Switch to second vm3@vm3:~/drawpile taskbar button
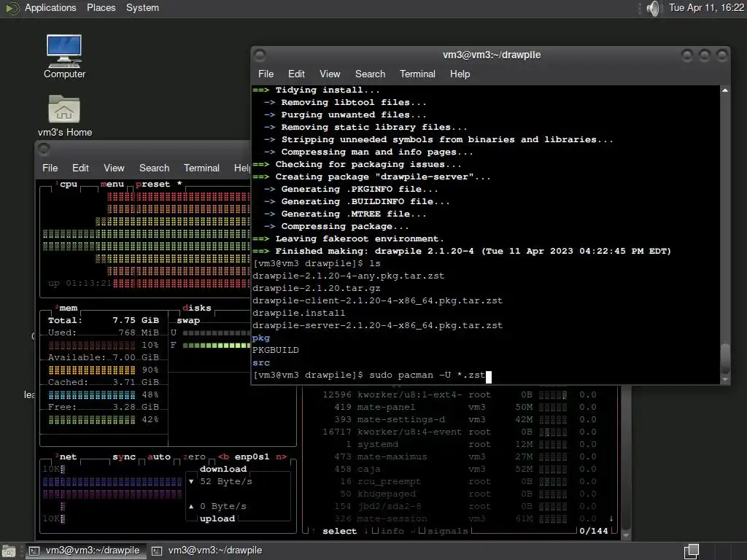747x560 pixels. (x=208, y=551)
